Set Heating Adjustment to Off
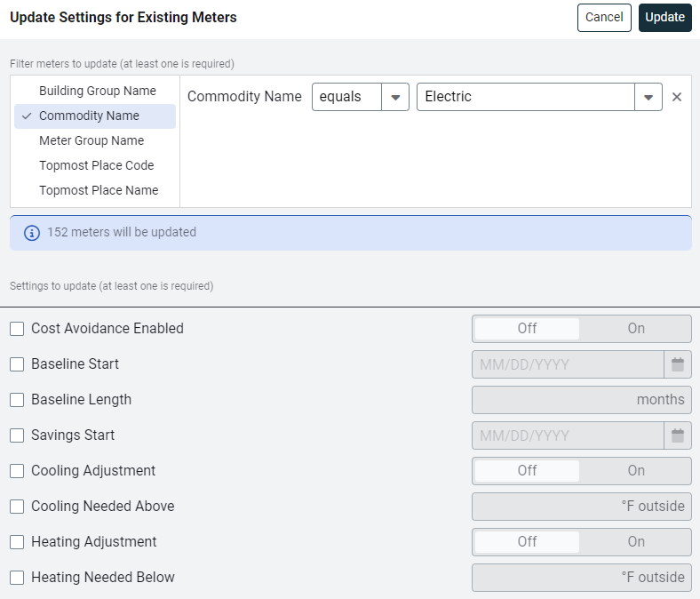The image size is (700, 599). coord(527,542)
